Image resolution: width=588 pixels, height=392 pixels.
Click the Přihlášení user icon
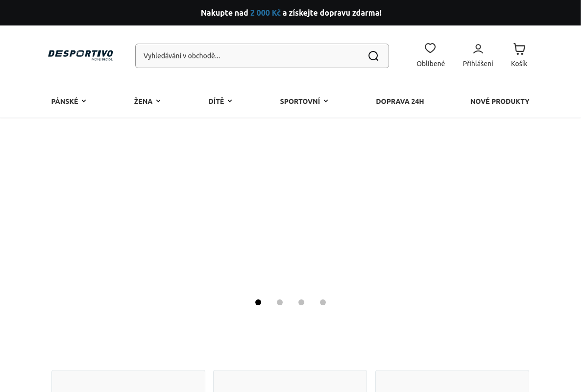(x=478, y=49)
